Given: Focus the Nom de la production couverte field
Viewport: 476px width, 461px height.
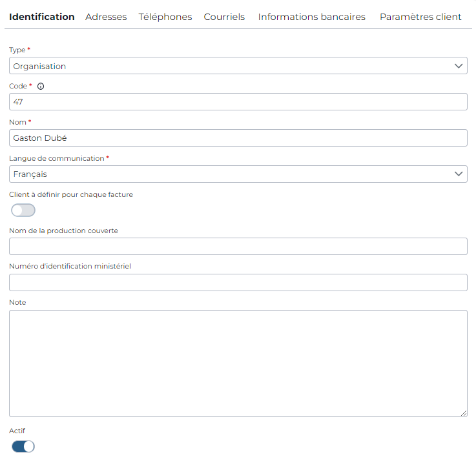Looking at the screenshot, I should click(238, 246).
